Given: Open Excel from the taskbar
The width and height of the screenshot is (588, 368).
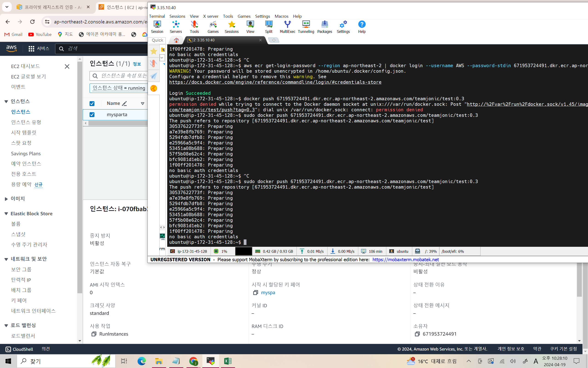Looking at the screenshot, I should pyautogui.click(x=228, y=361).
